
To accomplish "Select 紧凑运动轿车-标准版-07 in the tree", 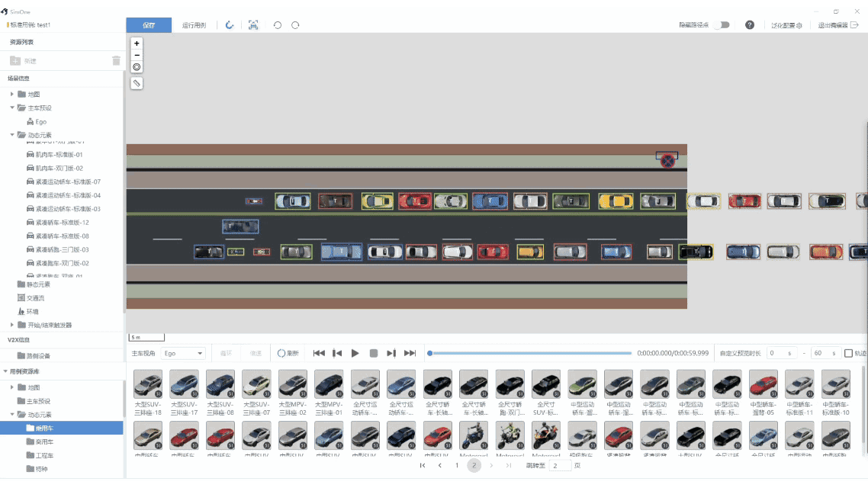I will pos(63,182).
